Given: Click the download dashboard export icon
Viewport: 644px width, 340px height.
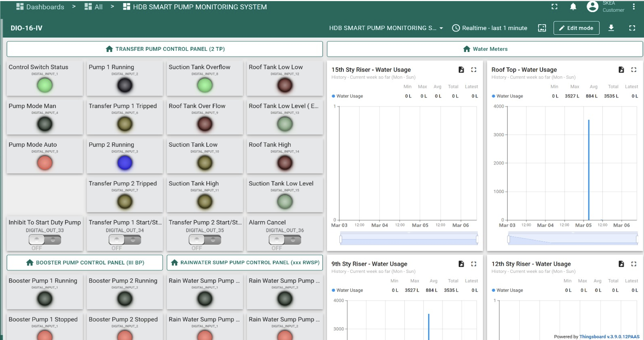Looking at the screenshot, I should point(611,28).
